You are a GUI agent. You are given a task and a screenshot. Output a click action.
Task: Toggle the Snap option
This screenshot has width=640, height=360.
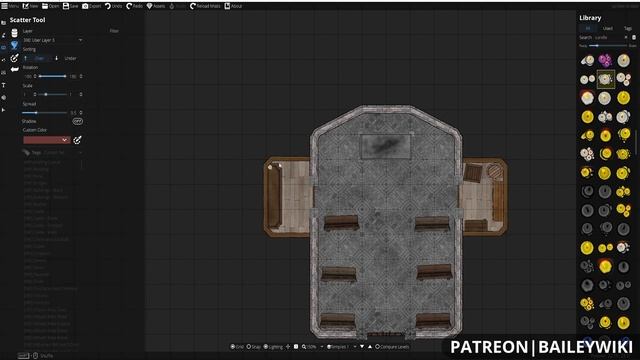point(253,347)
